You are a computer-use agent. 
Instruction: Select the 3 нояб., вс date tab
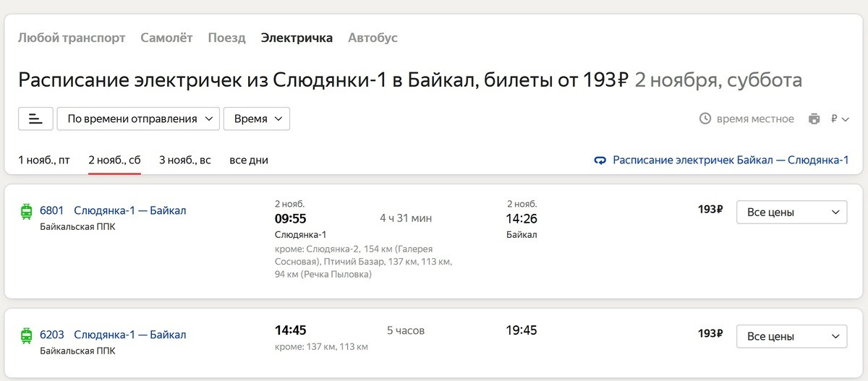coord(185,160)
